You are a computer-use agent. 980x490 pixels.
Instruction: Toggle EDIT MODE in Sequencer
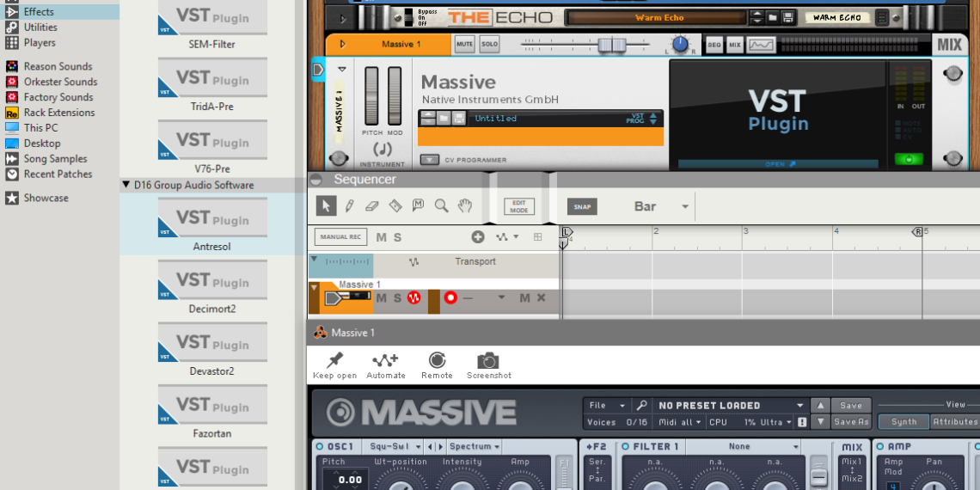click(x=519, y=206)
